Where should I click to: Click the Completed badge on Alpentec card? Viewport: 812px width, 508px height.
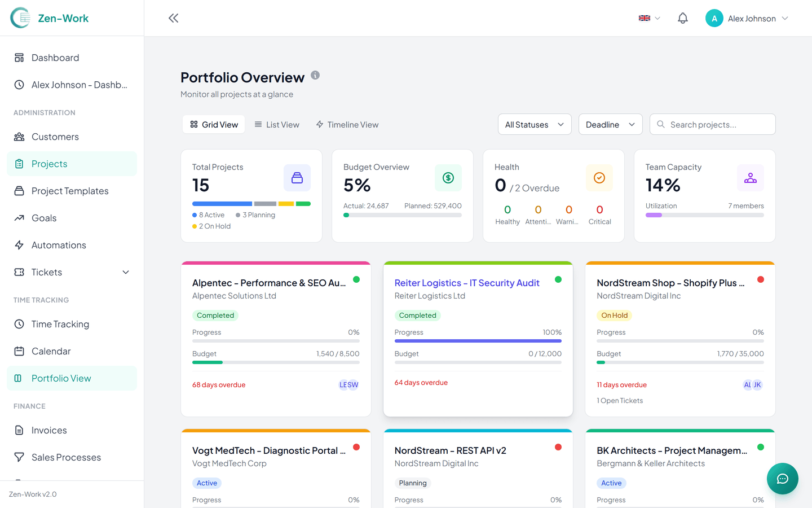pyautogui.click(x=215, y=316)
